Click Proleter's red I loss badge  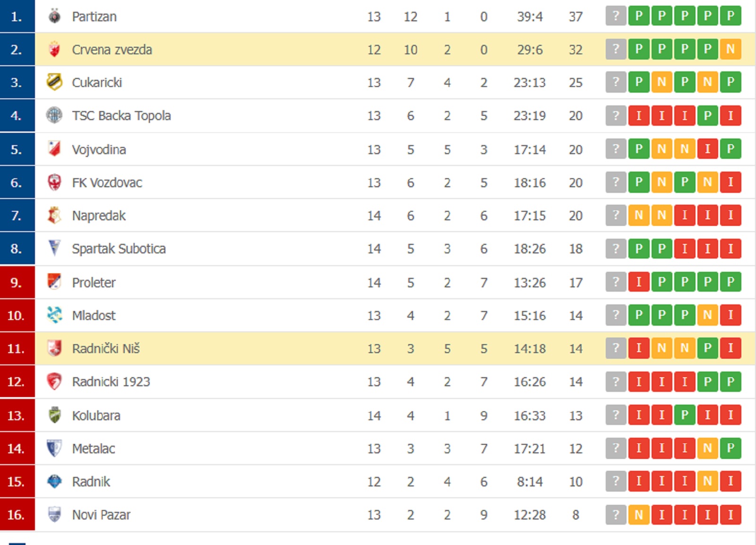(x=639, y=282)
